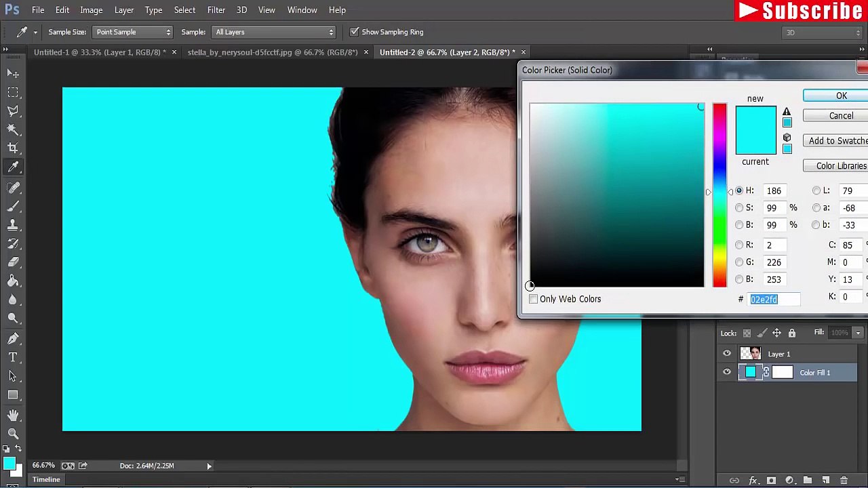
Task: Select the Zoom tool
Action: click(x=13, y=434)
